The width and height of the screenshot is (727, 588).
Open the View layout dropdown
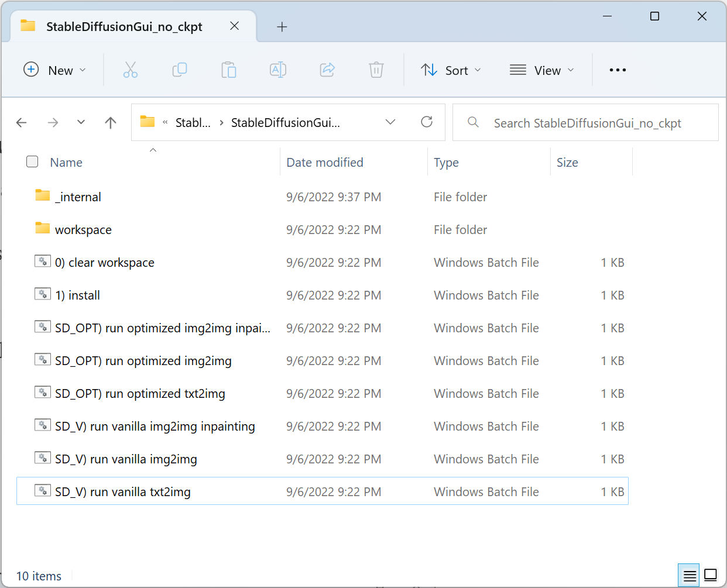tap(541, 70)
